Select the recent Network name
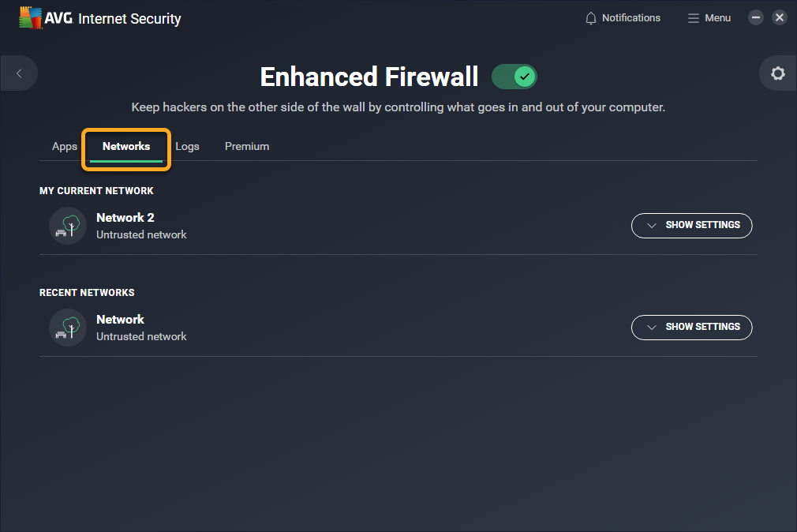The image size is (797, 532). pos(120,320)
